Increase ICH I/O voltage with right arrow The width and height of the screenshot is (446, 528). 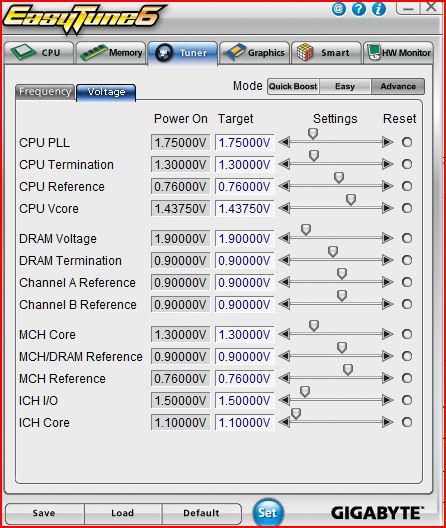point(388,400)
